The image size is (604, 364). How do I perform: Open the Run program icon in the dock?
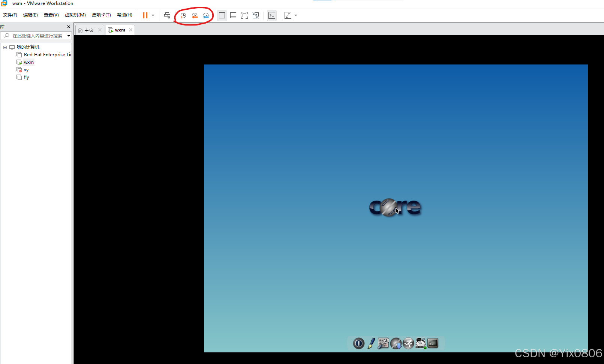408,343
